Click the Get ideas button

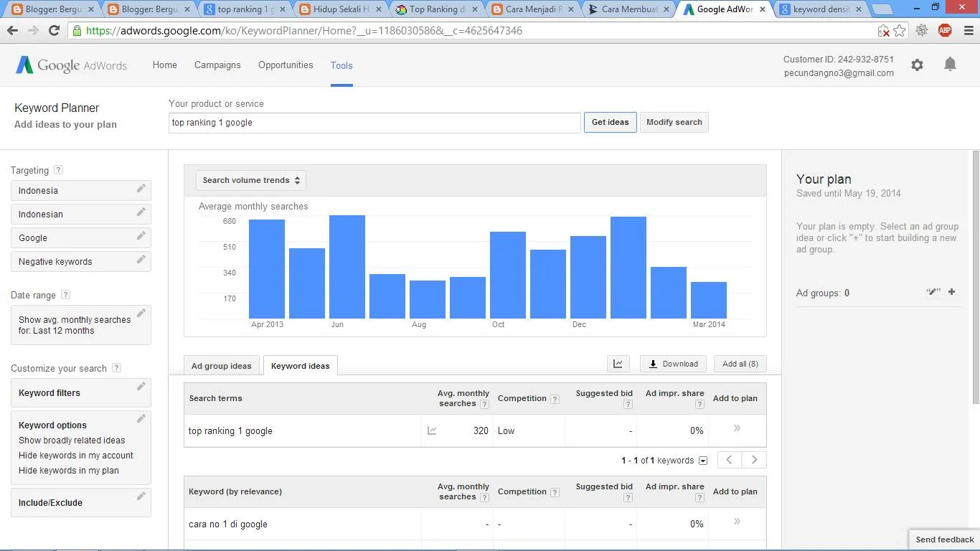610,123
